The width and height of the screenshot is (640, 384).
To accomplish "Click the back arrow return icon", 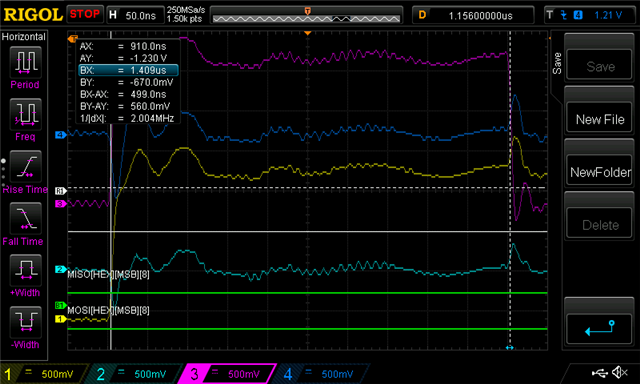I will click(600, 328).
